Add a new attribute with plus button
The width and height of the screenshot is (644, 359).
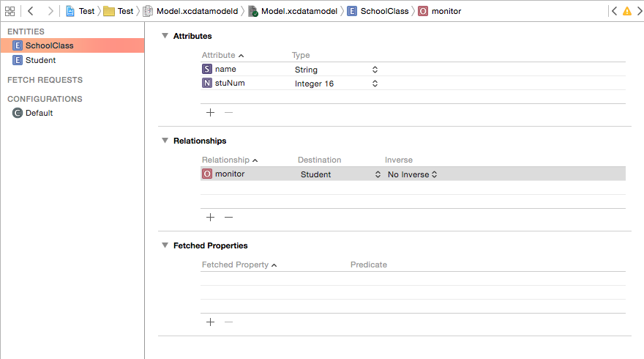210,112
